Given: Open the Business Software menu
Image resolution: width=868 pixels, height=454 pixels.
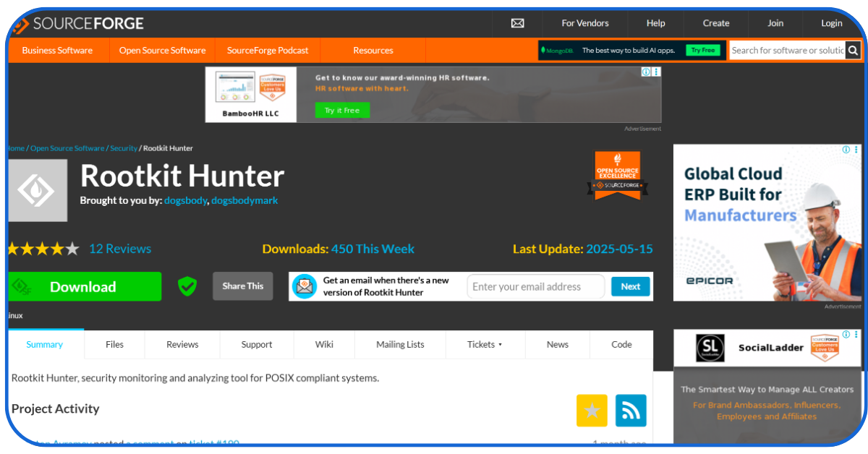Looking at the screenshot, I should pos(57,51).
